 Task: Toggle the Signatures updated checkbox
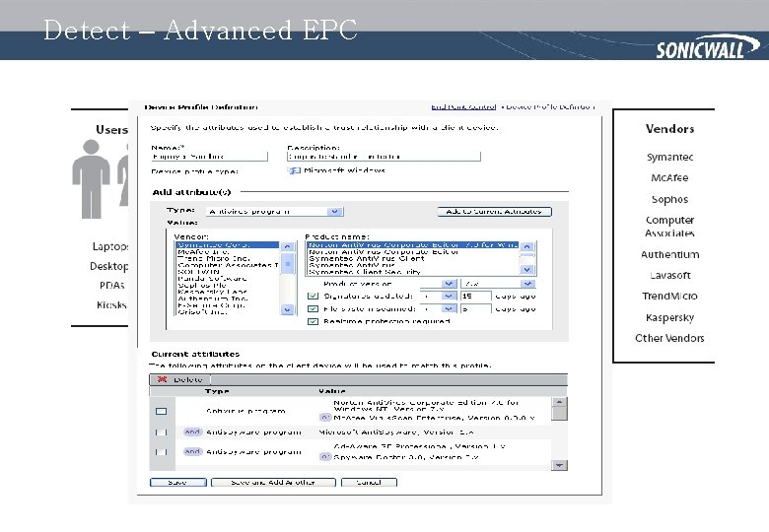pos(313,296)
